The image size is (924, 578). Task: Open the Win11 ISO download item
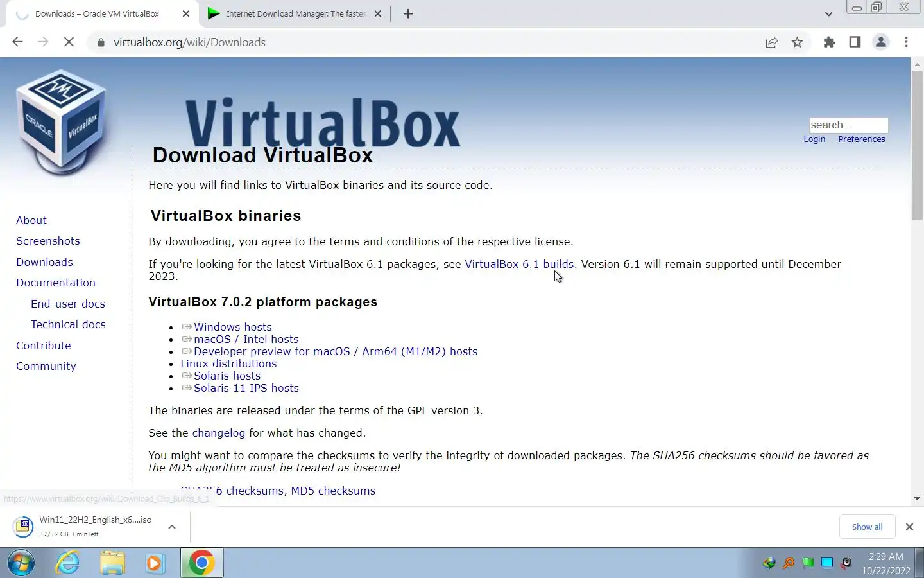[x=87, y=526]
